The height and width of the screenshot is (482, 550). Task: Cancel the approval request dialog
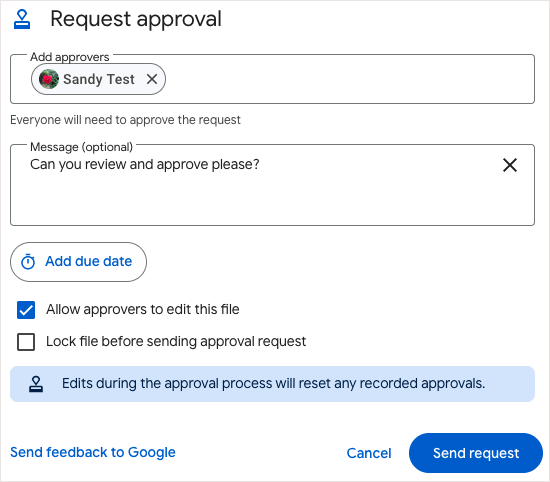[369, 453]
